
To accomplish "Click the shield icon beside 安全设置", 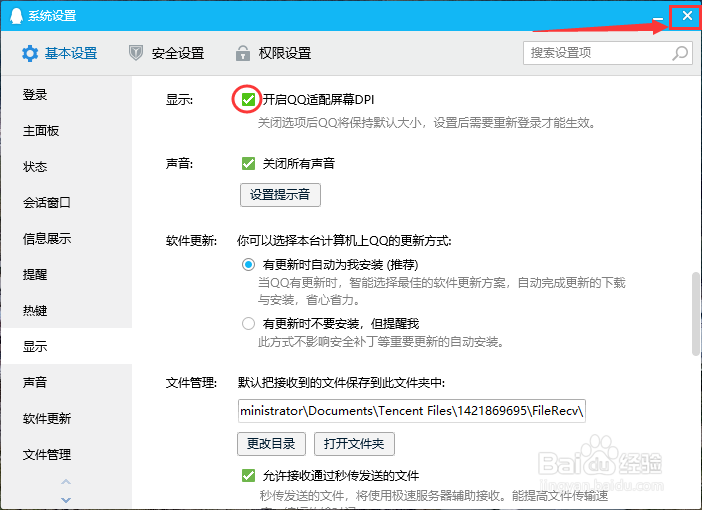I will point(136,53).
